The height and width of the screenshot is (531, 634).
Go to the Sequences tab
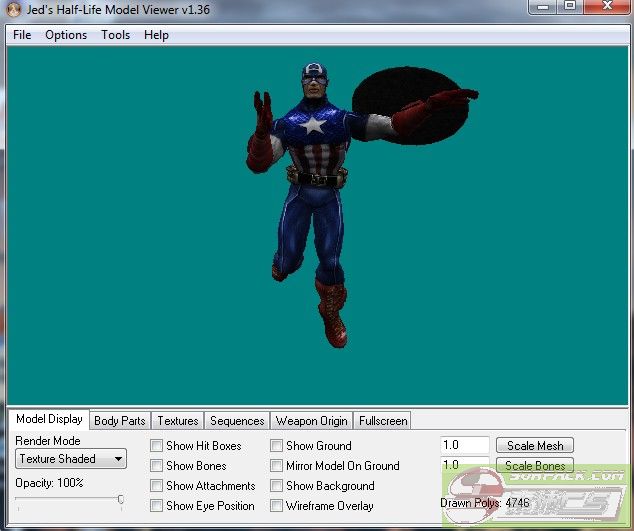coord(237,421)
